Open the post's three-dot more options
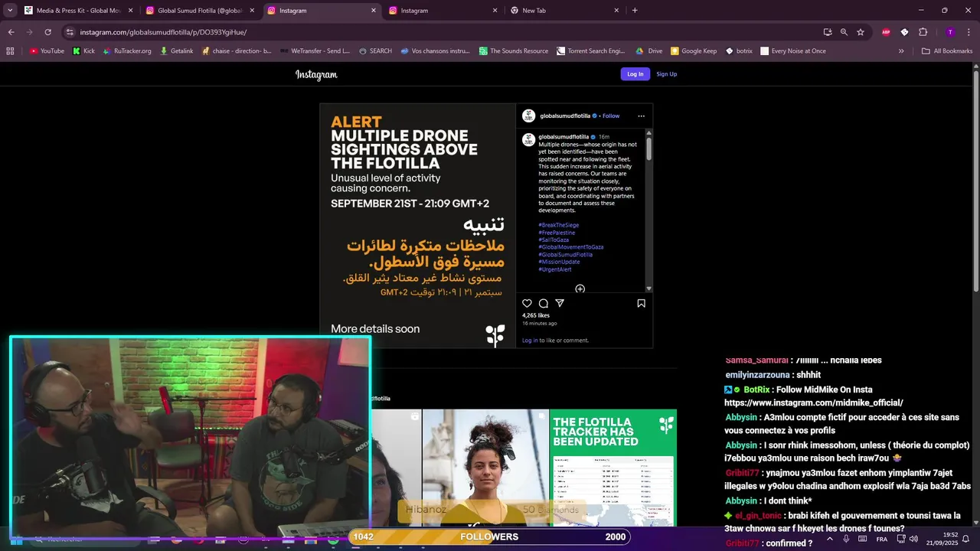The height and width of the screenshot is (551, 980). click(641, 116)
